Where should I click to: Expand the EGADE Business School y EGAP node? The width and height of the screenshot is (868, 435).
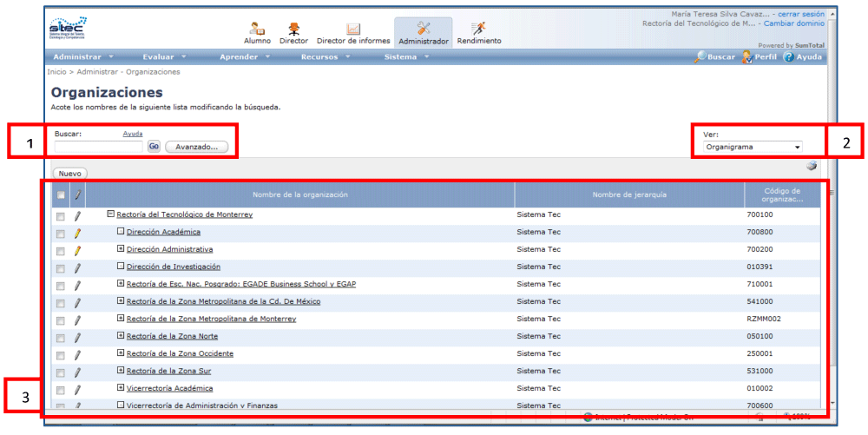(121, 283)
